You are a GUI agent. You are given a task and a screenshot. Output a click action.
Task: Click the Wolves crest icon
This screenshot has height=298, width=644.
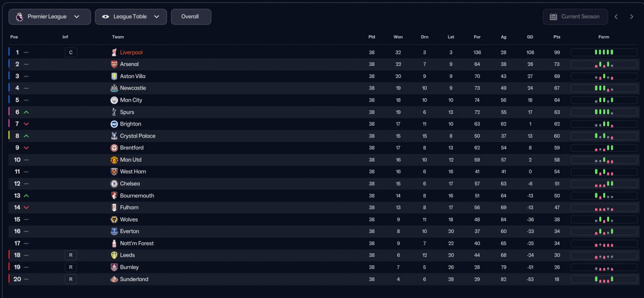[114, 219]
